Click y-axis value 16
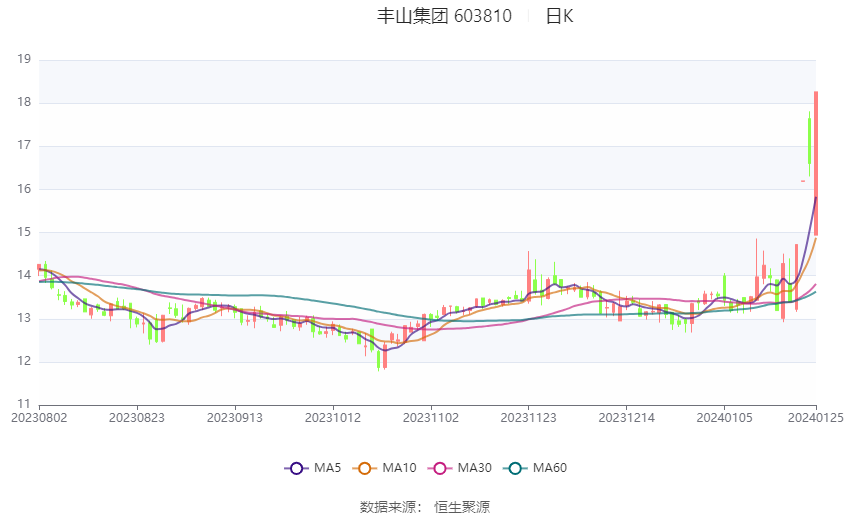850x517 pixels. pos(24,189)
